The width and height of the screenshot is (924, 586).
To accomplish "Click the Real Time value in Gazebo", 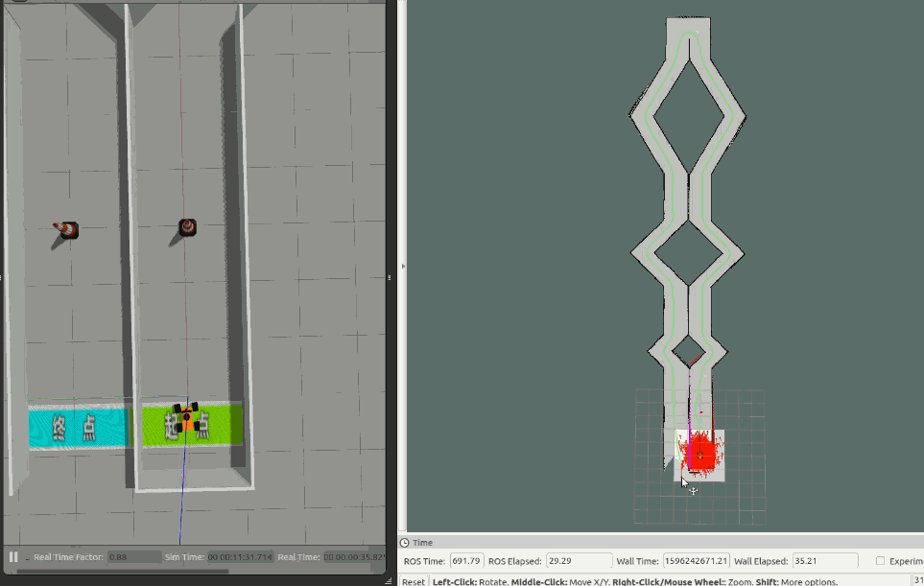I will 354,556.
